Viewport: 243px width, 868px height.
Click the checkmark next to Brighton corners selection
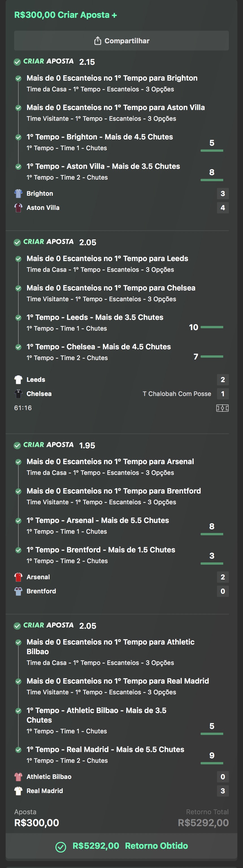pos(19,79)
